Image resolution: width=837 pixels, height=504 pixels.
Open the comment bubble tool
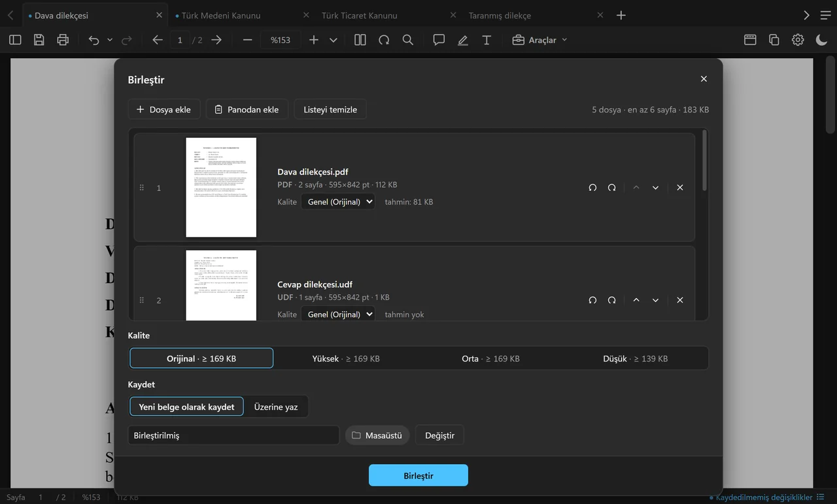[439, 40]
